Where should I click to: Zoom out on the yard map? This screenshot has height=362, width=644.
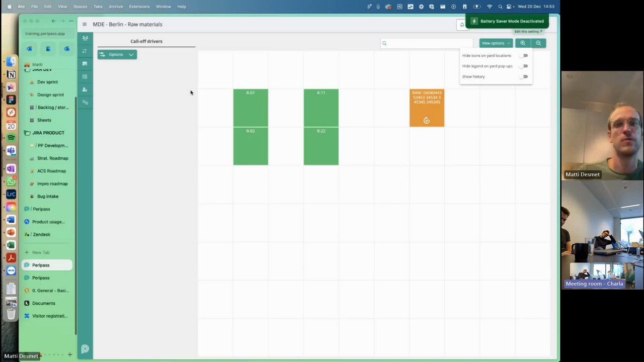538,43
